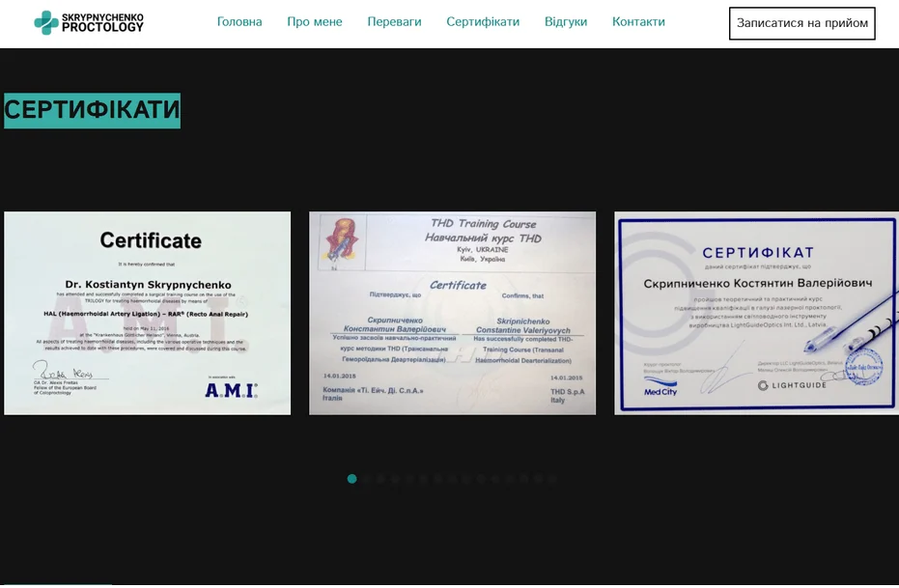Screen dimensions: 899x588
Task: Select the active teal carousel dot
Action: 352,479
